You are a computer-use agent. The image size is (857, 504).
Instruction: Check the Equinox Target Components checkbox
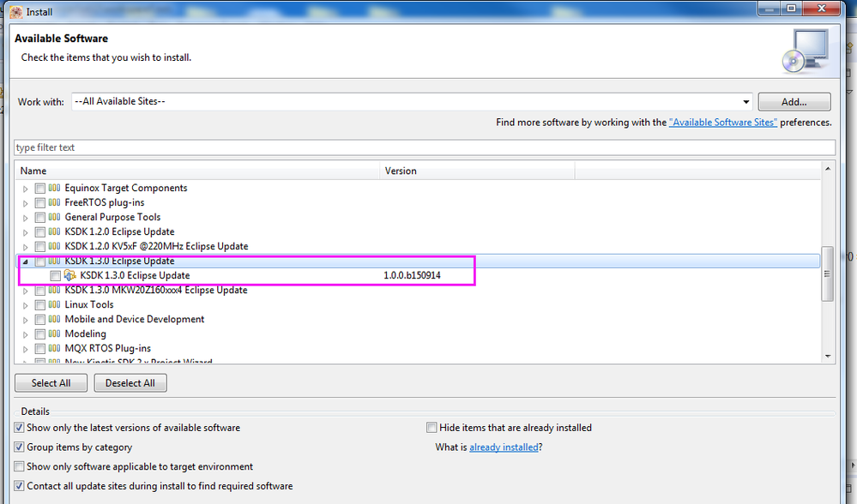(40, 189)
